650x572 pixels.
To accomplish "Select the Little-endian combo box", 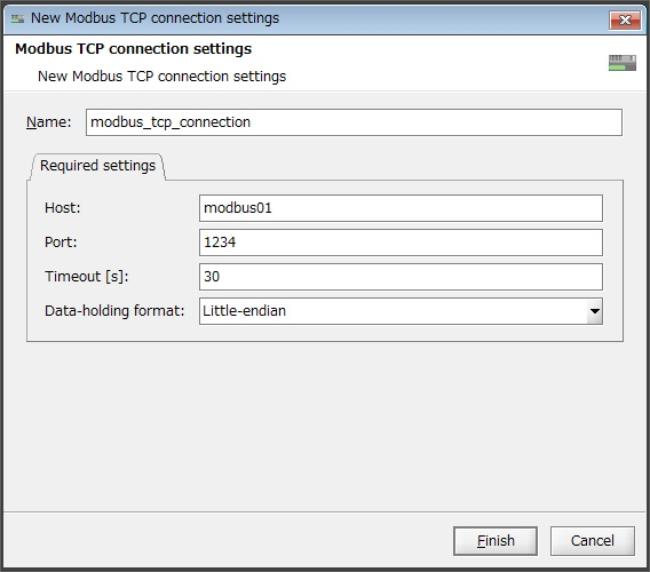I will [400, 311].
